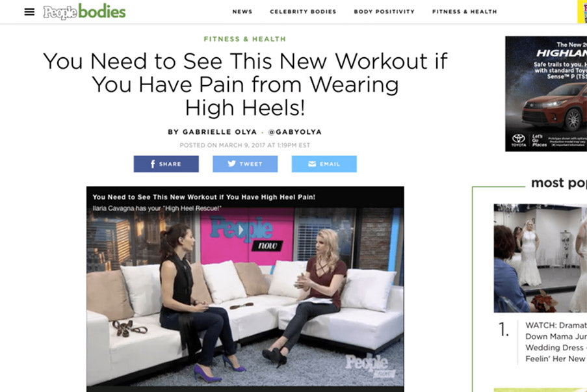Open author Gabrielle Olya's byline link
The image size is (587, 392).
(x=213, y=132)
